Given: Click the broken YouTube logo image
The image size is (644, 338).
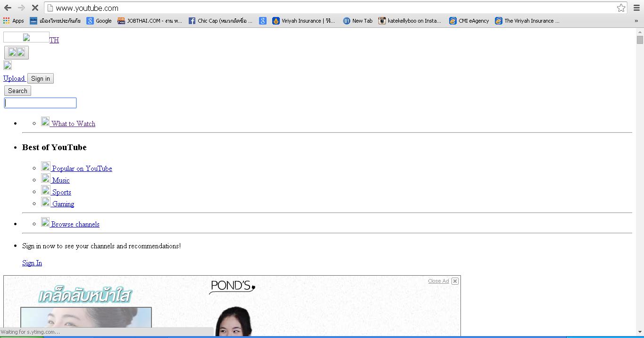Looking at the screenshot, I should pyautogui.click(x=26, y=37).
